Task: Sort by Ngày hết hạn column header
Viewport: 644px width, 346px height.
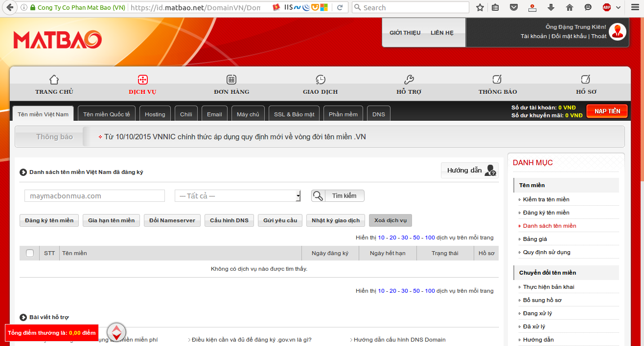Action: pos(388,253)
